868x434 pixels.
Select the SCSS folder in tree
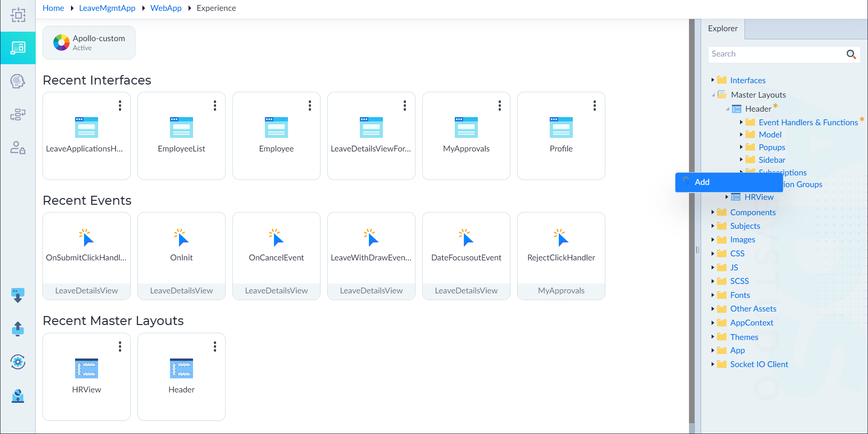(739, 281)
